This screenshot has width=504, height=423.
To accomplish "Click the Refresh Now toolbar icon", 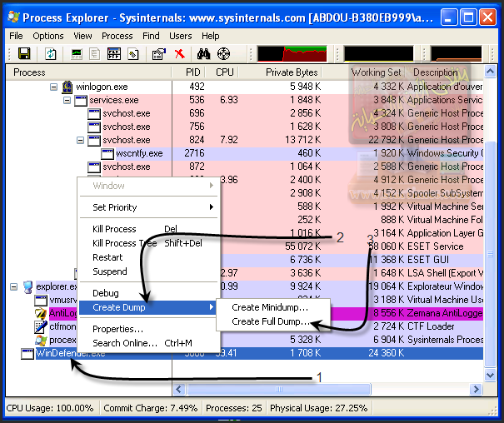I will [x=51, y=53].
